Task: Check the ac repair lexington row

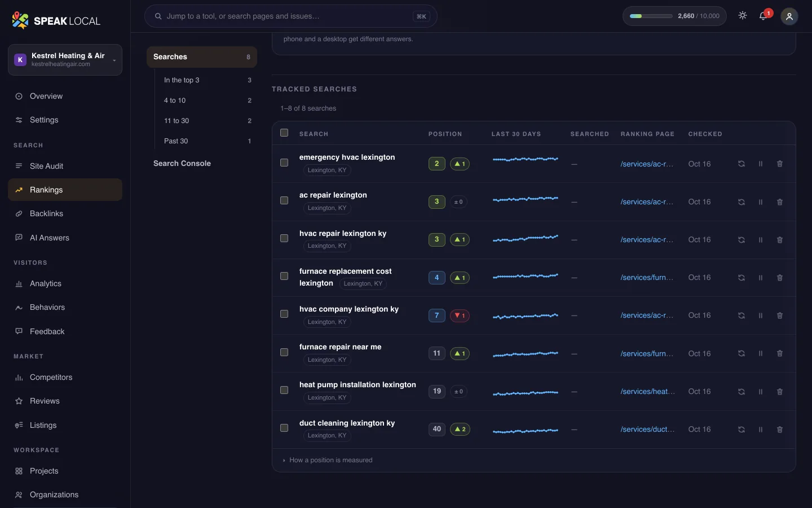Action: pyautogui.click(x=284, y=200)
